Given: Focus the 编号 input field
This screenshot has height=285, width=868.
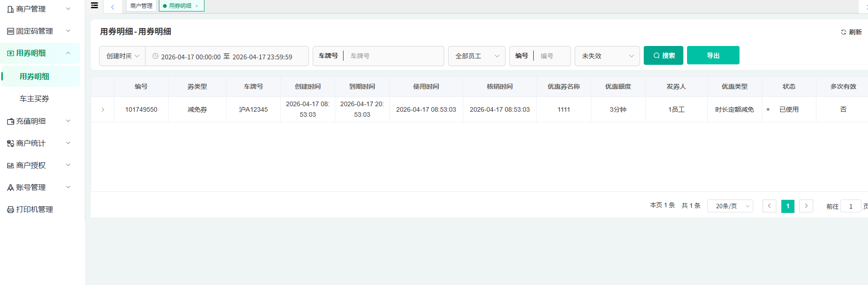Looking at the screenshot, I should coord(553,56).
